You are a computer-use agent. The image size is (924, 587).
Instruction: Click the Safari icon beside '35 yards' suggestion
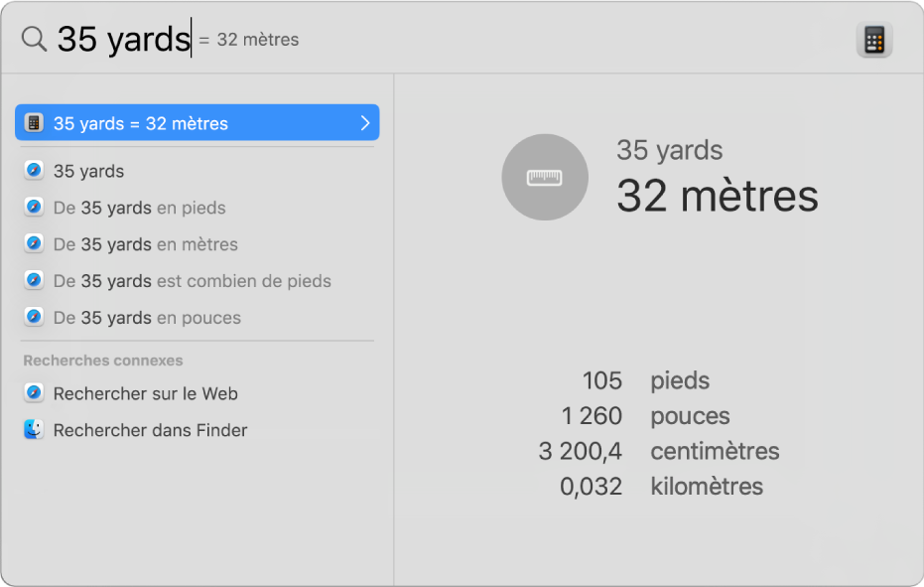click(x=33, y=170)
